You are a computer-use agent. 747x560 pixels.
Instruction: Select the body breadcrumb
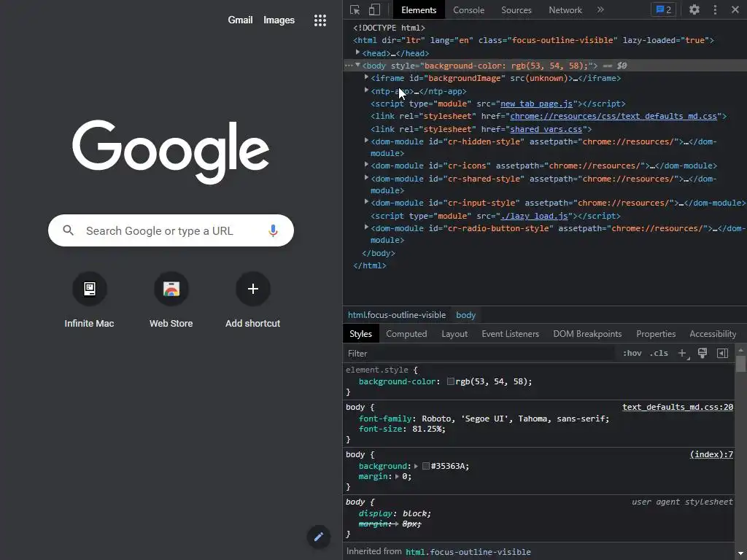click(465, 315)
